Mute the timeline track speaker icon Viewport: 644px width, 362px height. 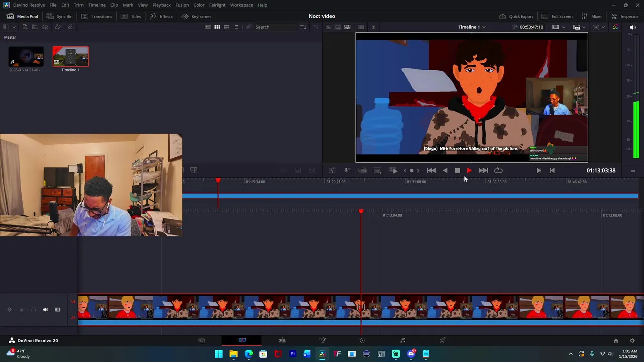pos(45,310)
